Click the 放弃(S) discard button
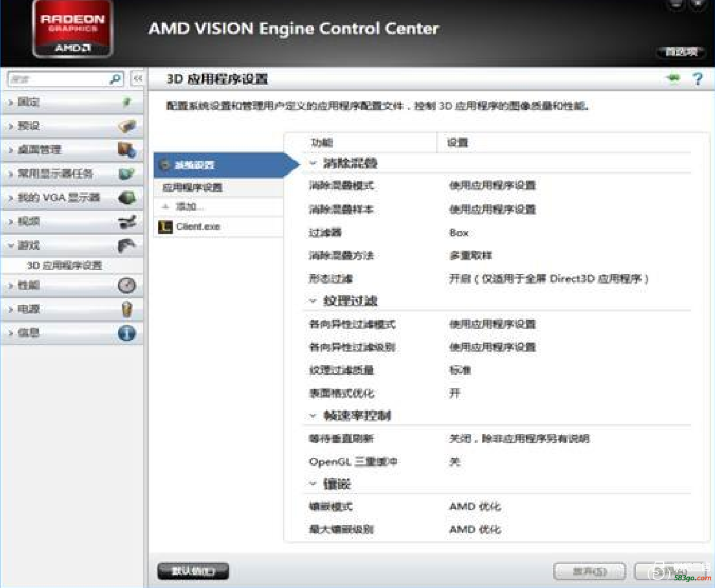 [589, 571]
